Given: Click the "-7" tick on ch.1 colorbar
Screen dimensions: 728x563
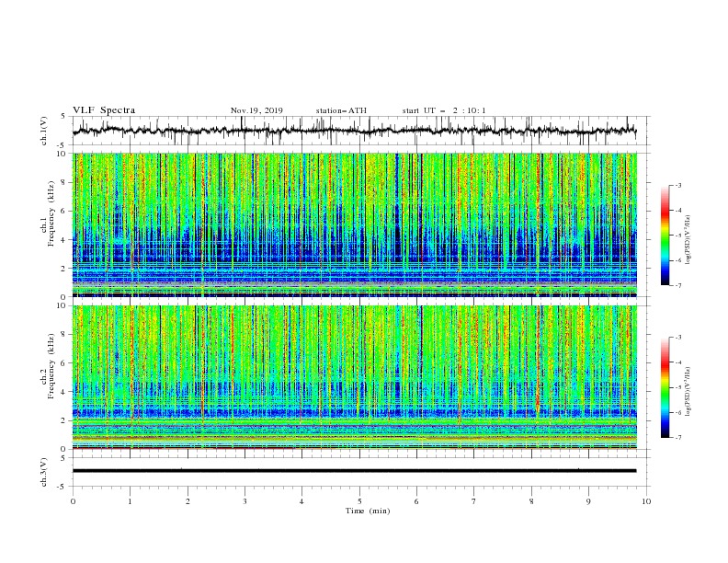Looking at the screenshot, I should click(678, 286).
